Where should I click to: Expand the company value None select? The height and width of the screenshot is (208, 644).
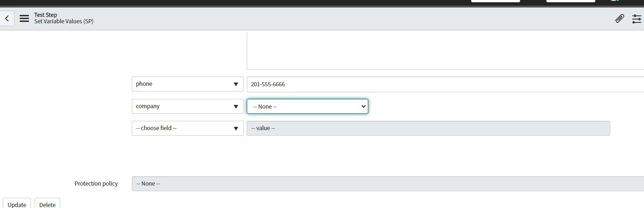308,106
